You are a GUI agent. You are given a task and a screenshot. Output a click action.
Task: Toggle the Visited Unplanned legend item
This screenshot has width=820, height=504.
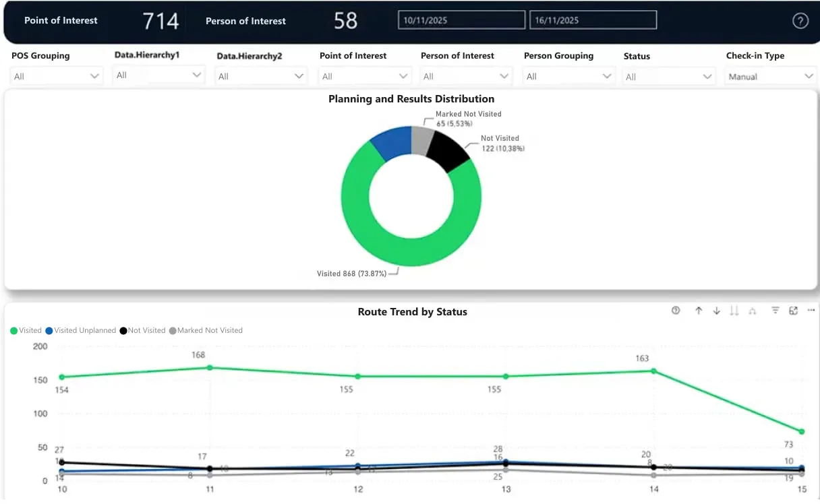pyautogui.click(x=81, y=330)
